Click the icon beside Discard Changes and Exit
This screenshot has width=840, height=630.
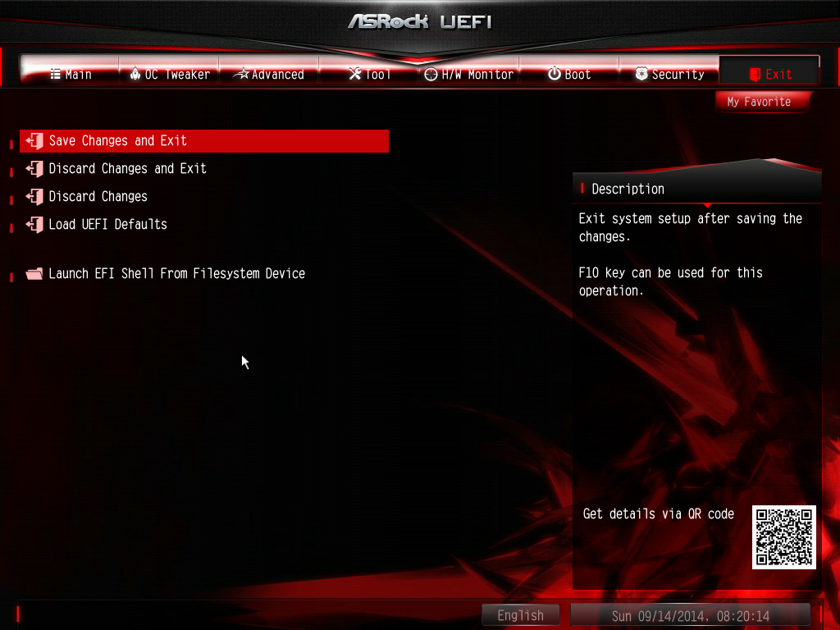[34, 169]
